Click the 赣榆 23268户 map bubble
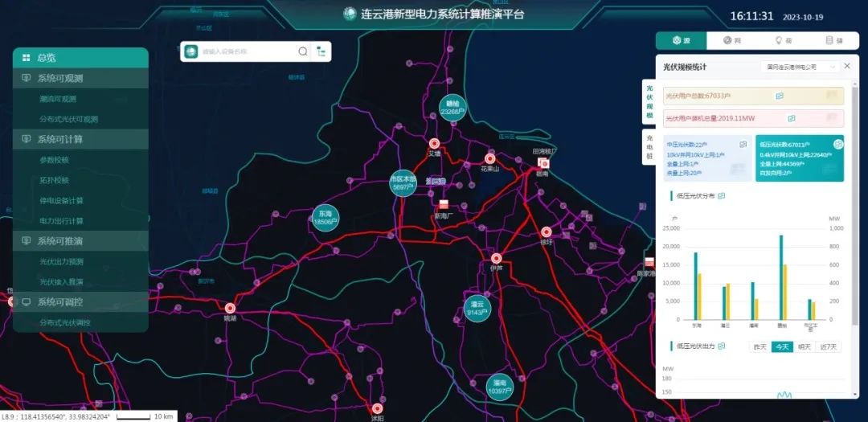 pos(452,108)
